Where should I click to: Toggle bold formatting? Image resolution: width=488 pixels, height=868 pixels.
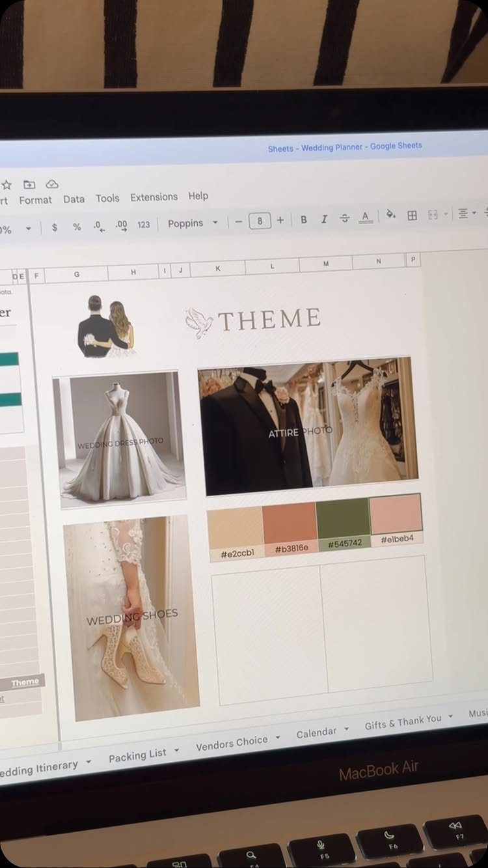point(303,219)
